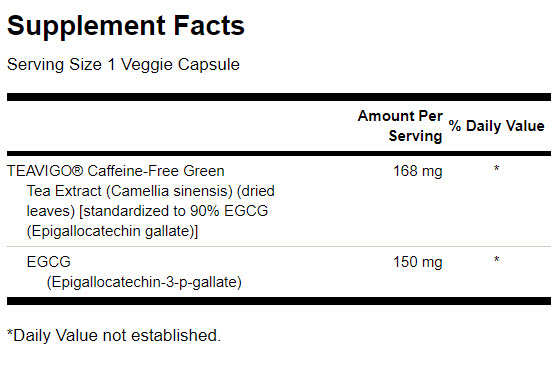Click the EGCG ingredient name
This screenshot has height=367, width=556.
(x=49, y=262)
